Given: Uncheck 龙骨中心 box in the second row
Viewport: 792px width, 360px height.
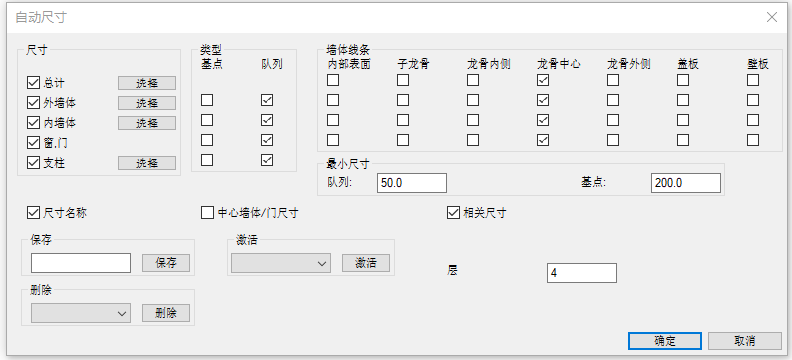Looking at the screenshot, I should point(543,100).
